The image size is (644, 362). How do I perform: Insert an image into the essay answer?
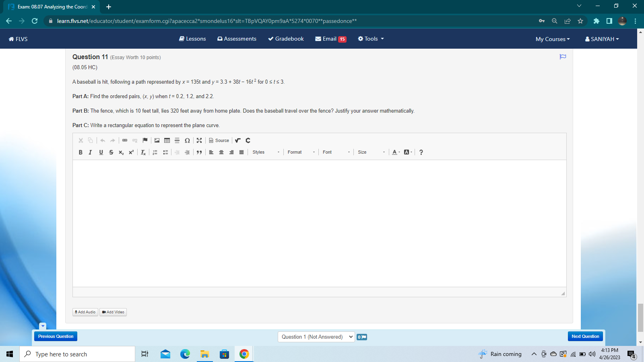[x=157, y=140]
